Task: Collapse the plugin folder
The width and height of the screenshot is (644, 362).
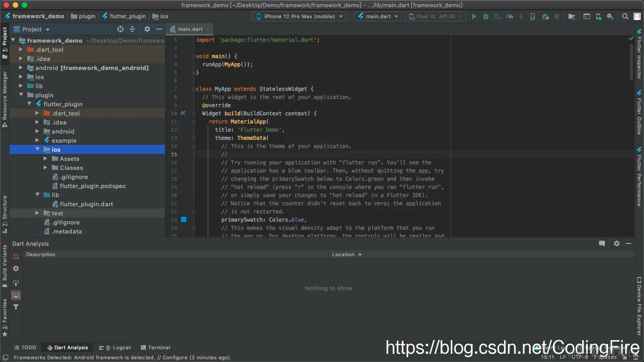Action: tap(21, 95)
